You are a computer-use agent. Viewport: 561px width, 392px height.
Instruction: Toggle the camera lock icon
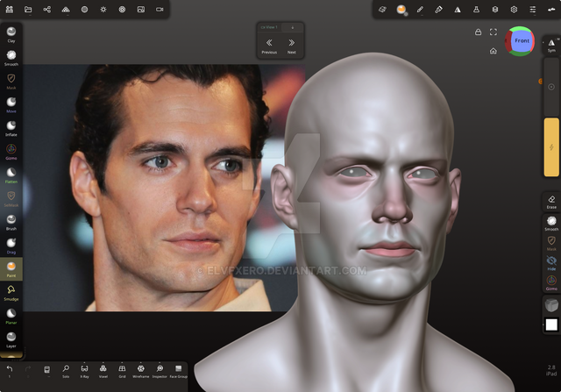[x=478, y=32]
